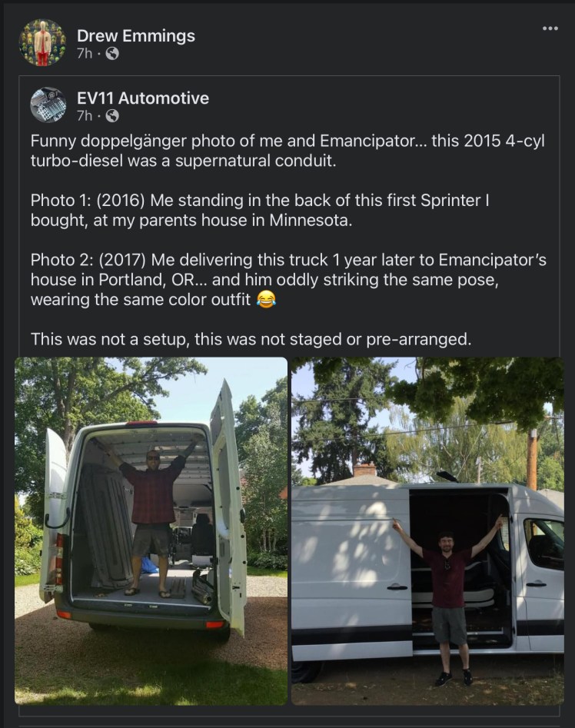Click the laughing emoji in the post text
575x728 pixels.
266,300
